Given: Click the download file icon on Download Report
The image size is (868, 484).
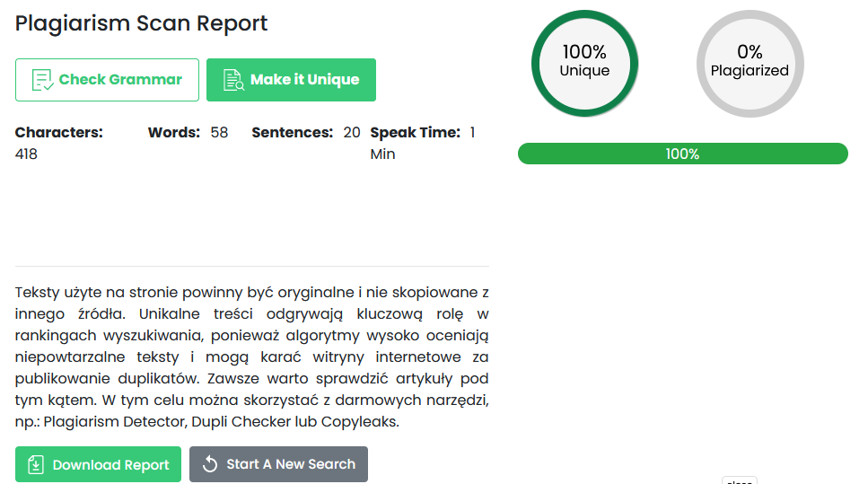Looking at the screenshot, I should click(36, 464).
